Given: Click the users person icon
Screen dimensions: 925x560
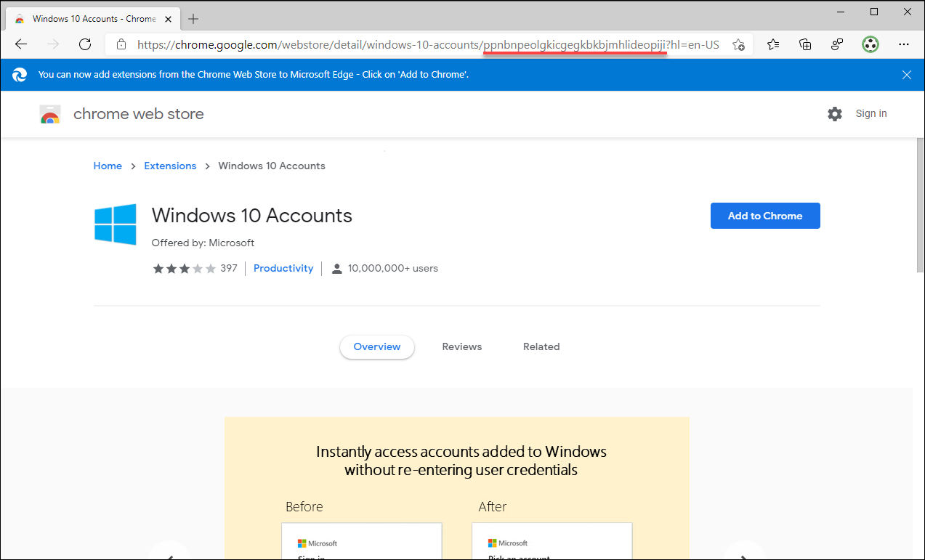Looking at the screenshot, I should [x=336, y=269].
